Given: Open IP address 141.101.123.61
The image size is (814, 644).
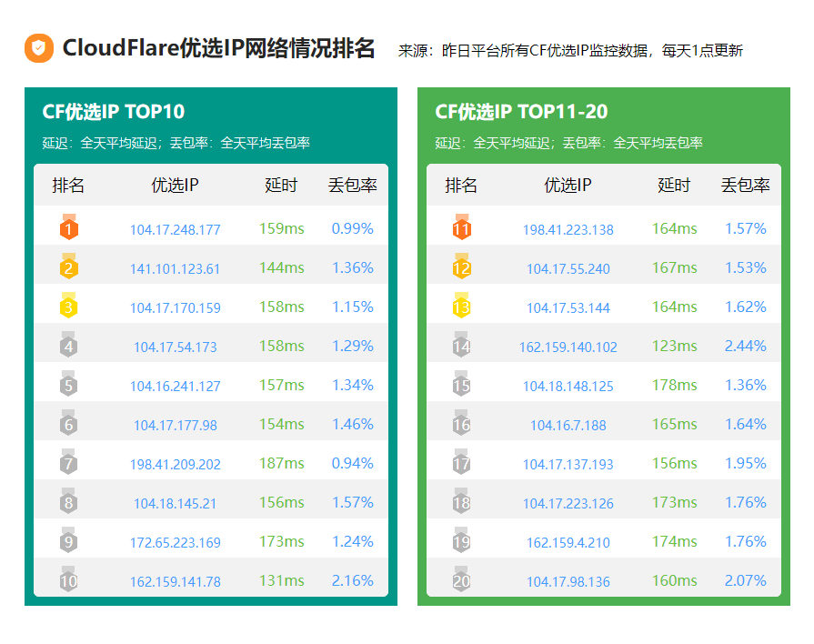Looking at the screenshot, I should (175, 268).
